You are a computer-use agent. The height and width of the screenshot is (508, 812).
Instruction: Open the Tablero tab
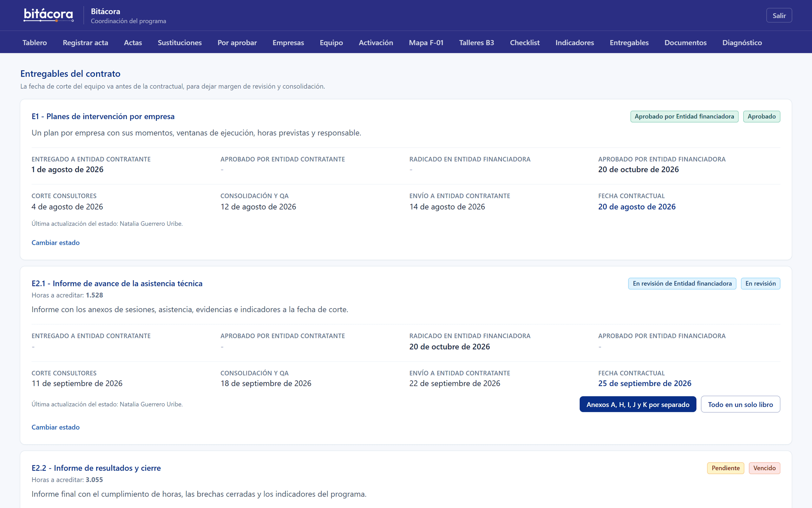[x=35, y=43]
